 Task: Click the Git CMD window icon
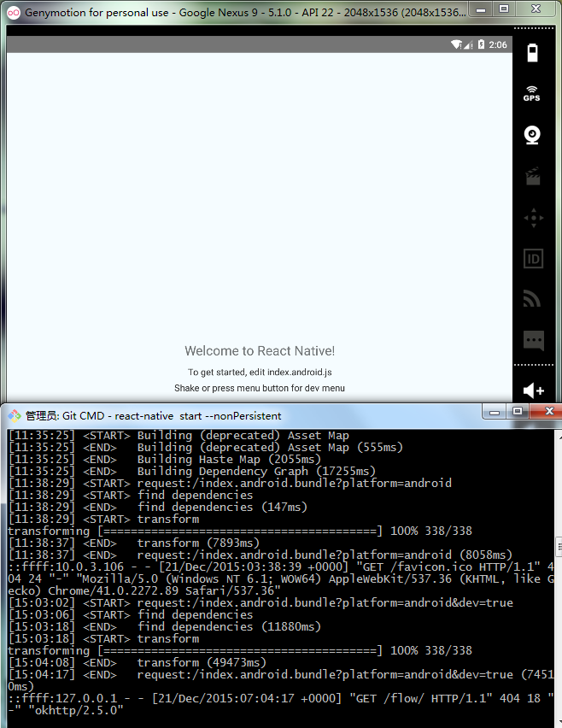pos(15,415)
